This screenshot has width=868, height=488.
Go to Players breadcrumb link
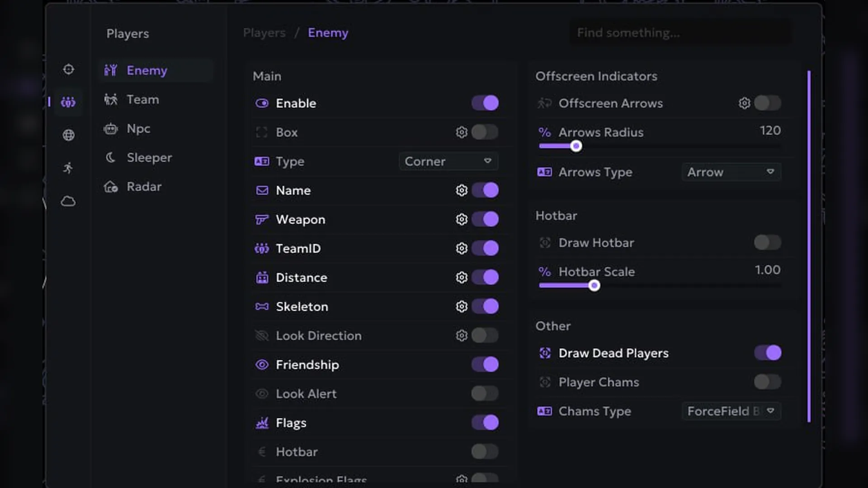(264, 33)
